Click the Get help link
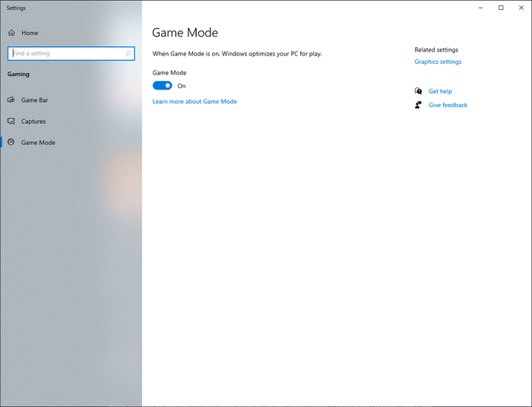The image size is (532, 407). tap(440, 91)
